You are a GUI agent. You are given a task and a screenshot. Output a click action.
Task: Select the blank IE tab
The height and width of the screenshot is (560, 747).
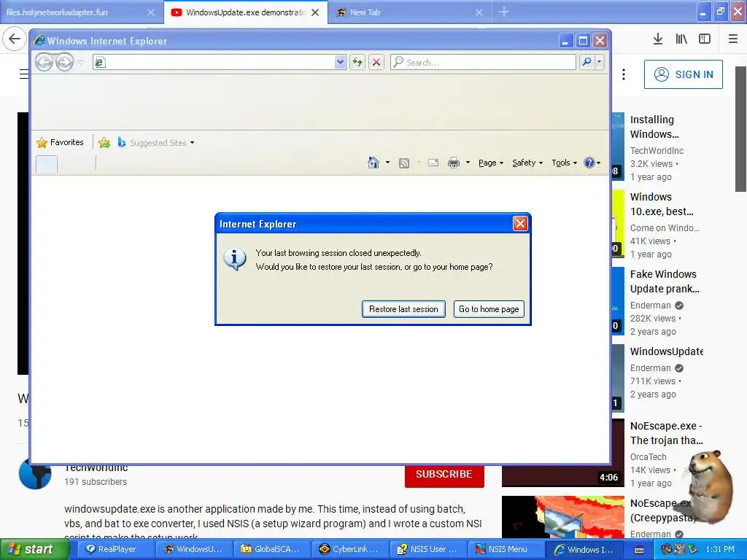(47, 164)
